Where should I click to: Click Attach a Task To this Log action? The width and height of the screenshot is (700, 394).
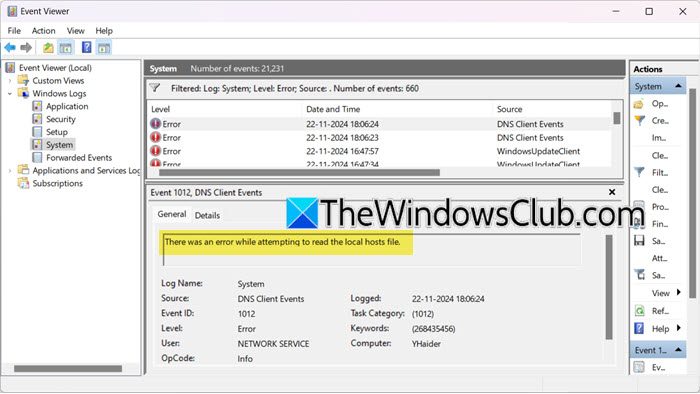[x=659, y=258]
